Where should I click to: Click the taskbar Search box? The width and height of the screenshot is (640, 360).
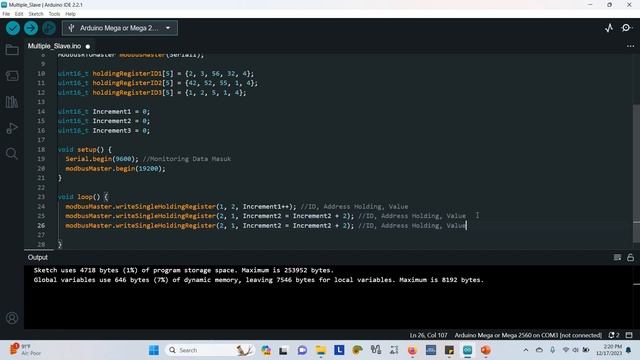(210, 350)
